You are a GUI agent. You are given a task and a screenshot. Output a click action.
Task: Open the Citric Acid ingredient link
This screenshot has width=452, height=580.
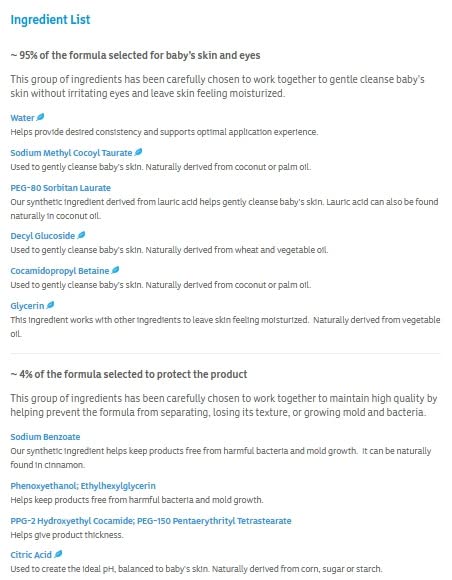point(31,555)
